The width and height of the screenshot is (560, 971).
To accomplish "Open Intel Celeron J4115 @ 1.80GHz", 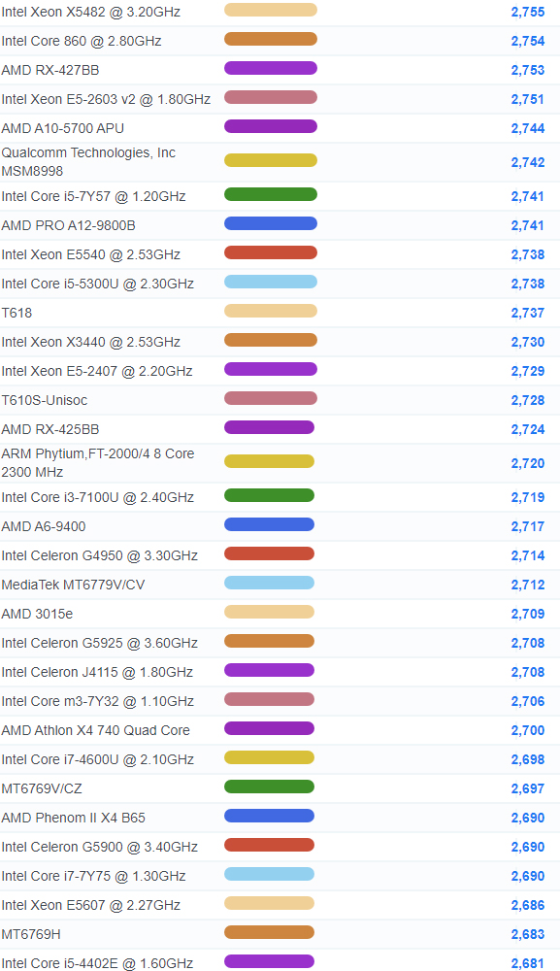I will click(97, 672).
